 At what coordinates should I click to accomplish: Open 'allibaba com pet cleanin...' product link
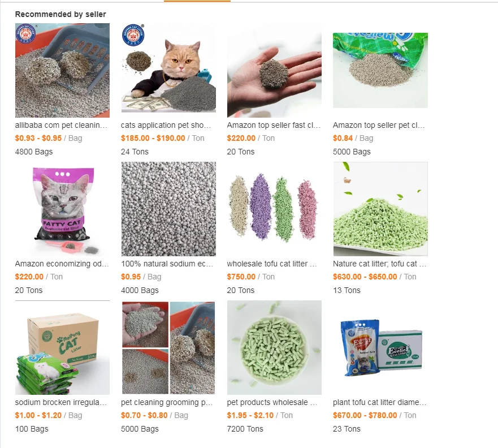tap(61, 125)
